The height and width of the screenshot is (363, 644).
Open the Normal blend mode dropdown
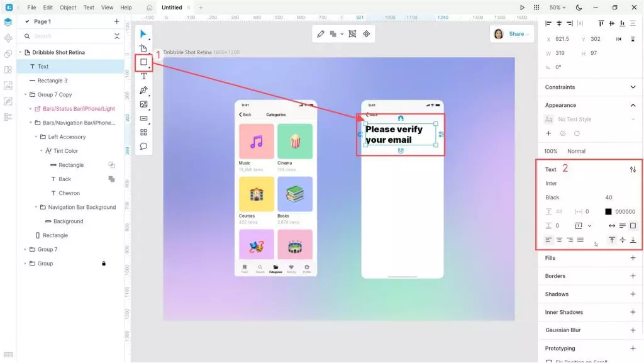pos(576,151)
